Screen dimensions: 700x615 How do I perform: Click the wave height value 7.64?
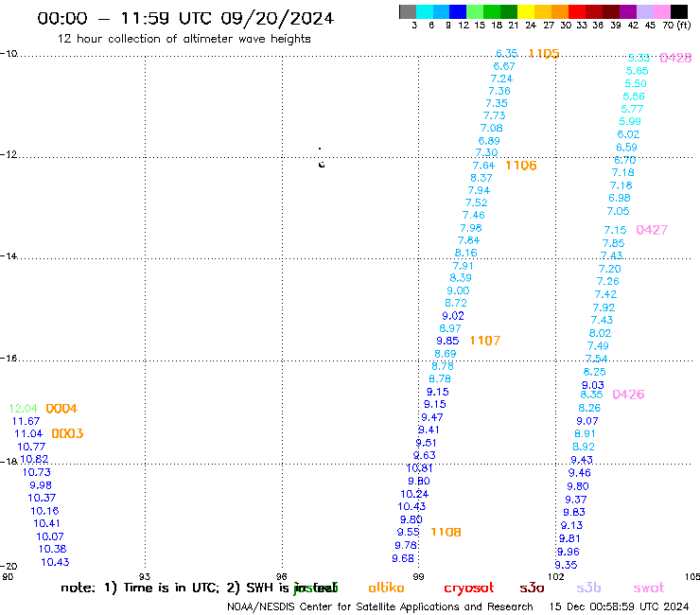point(484,166)
